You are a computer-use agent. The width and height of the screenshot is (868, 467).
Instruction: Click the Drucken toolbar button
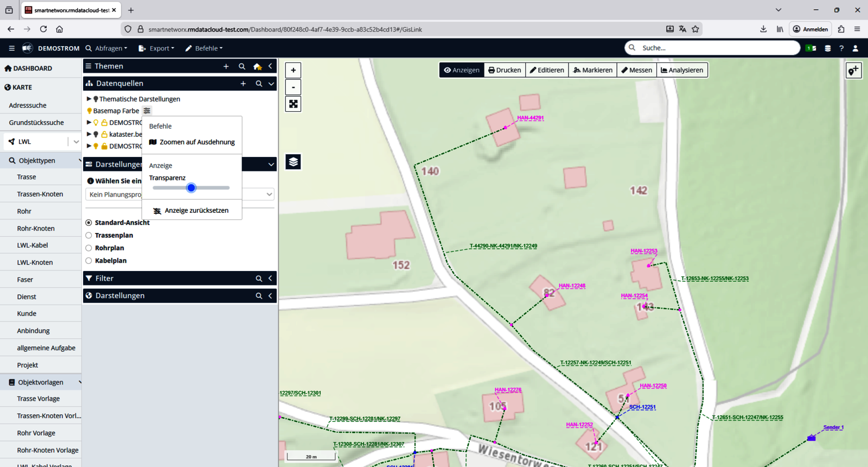[x=505, y=70]
